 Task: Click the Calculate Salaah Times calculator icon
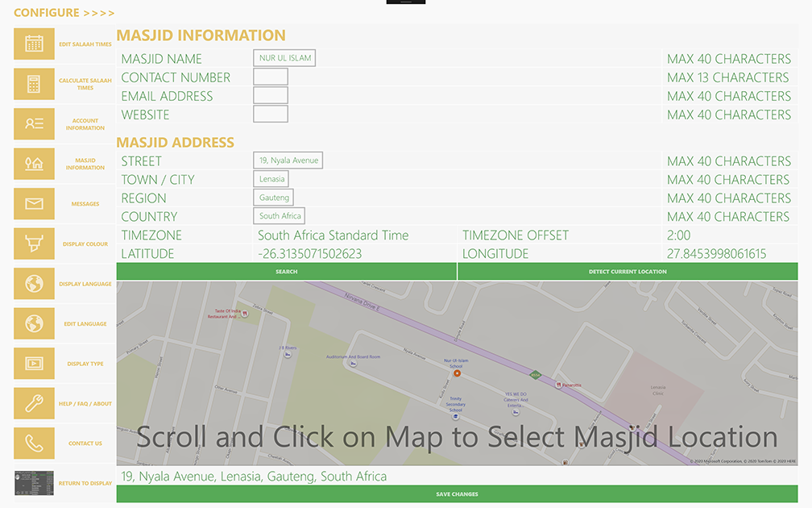click(34, 84)
